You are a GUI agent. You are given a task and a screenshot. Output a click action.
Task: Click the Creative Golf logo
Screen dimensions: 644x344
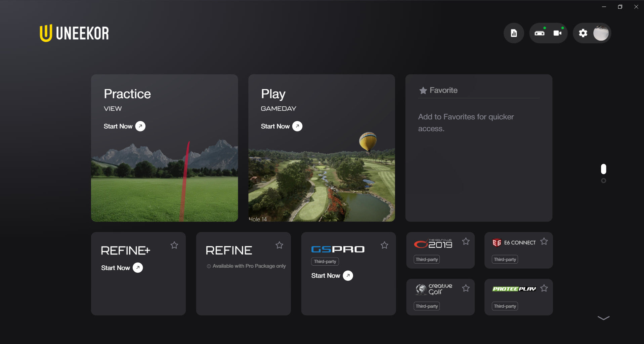[x=434, y=289]
